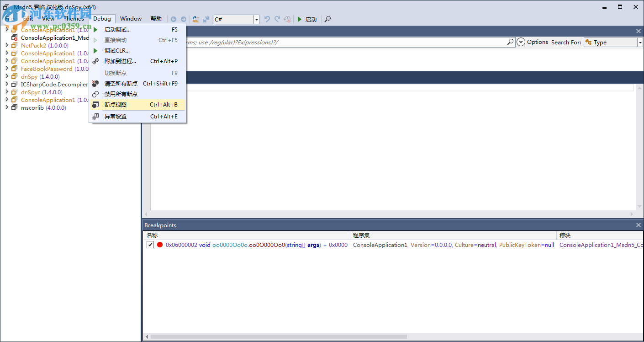Open the Window menu
644x342 pixels.
[x=131, y=19]
